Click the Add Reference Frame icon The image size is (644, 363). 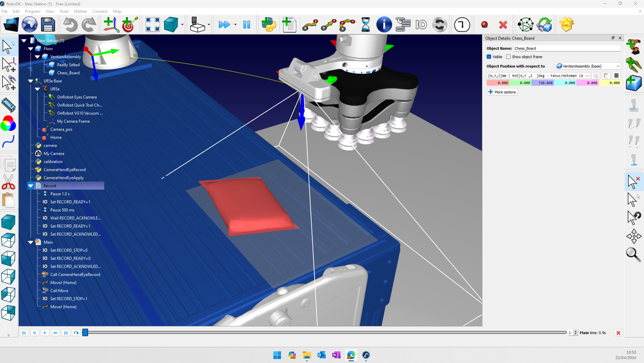[111, 25]
